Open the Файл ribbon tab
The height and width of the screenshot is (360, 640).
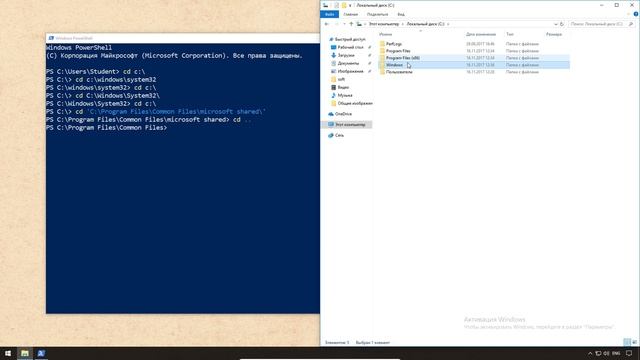click(x=329, y=14)
